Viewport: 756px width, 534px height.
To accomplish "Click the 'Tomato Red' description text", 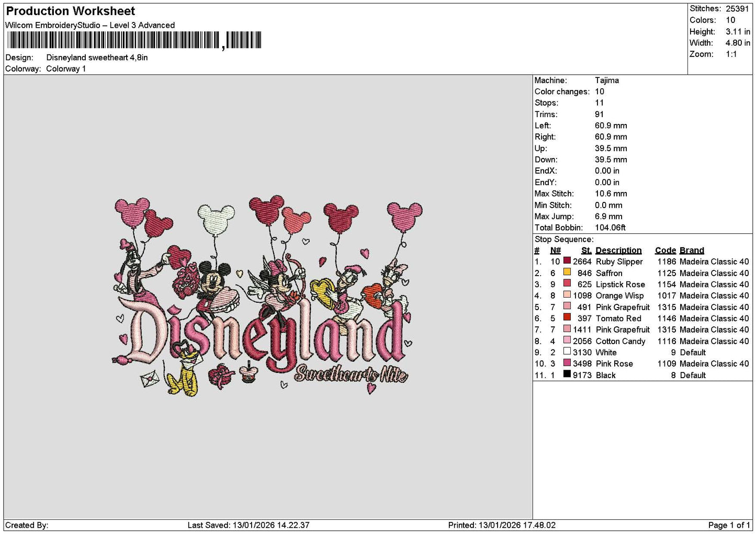I will tap(618, 319).
